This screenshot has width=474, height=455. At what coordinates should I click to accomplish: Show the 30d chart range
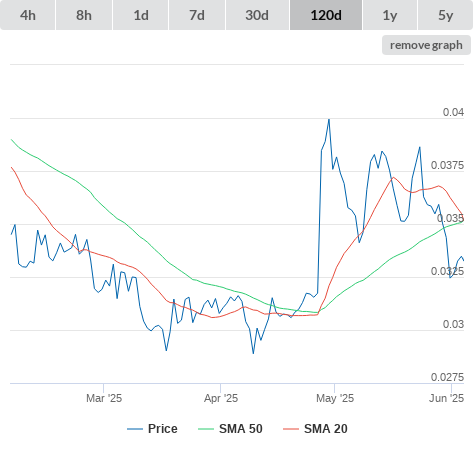tap(257, 15)
